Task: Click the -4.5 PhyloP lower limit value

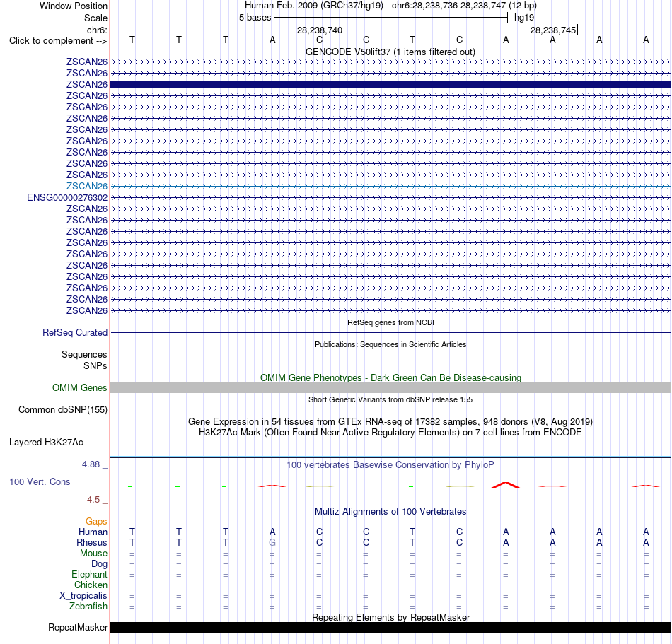Action: [92, 500]
